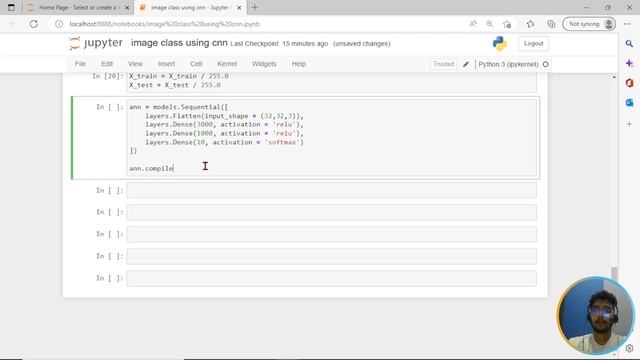Open the Favorites list icon
Image resolution: width=640 pixels, height=360 pixels.
tap(530, 24)
